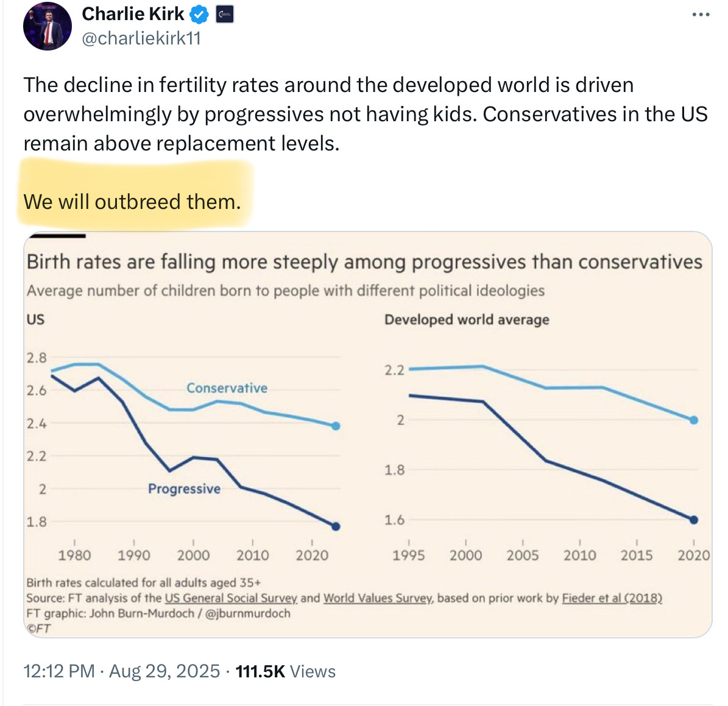Screen dimensions: 728x706
Task: Open the Fieder et al (2018) reference
Action: pos(612,598)
